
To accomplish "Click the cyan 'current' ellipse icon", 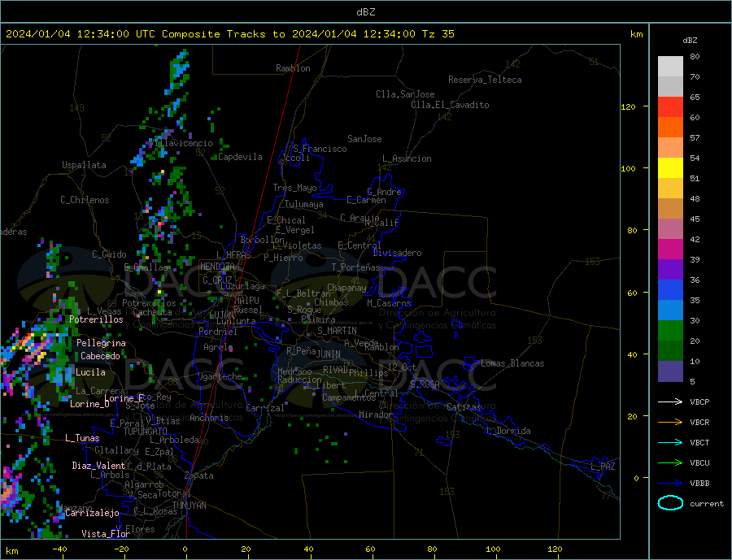I will [x=670, y=503].
